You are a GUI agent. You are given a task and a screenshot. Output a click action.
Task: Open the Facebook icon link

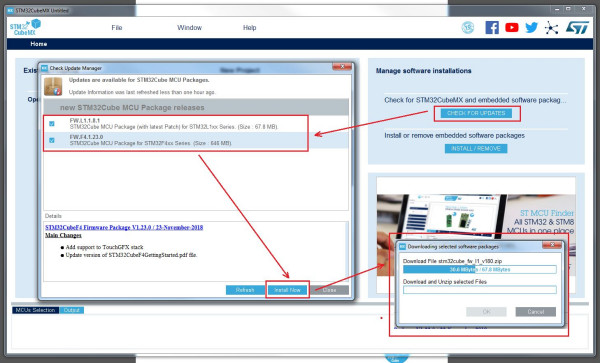pyautogui.click(x=492, y=28)
